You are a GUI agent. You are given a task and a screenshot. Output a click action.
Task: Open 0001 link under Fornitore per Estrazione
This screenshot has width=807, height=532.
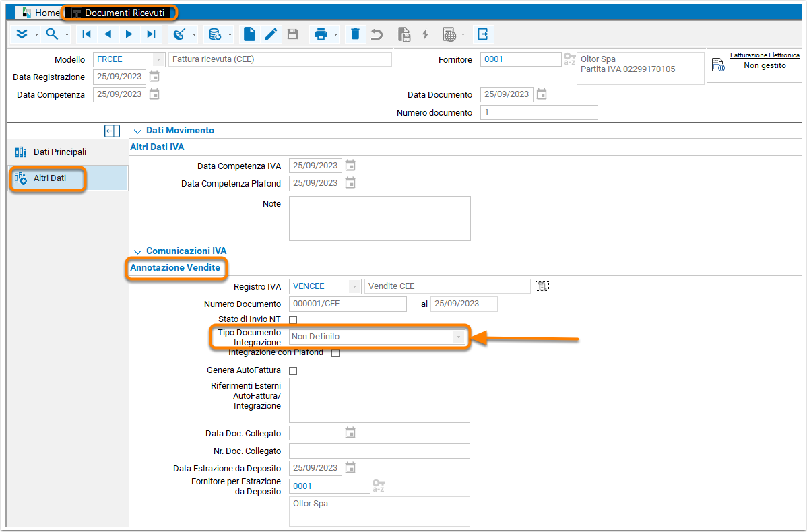(x=302, y=486)
